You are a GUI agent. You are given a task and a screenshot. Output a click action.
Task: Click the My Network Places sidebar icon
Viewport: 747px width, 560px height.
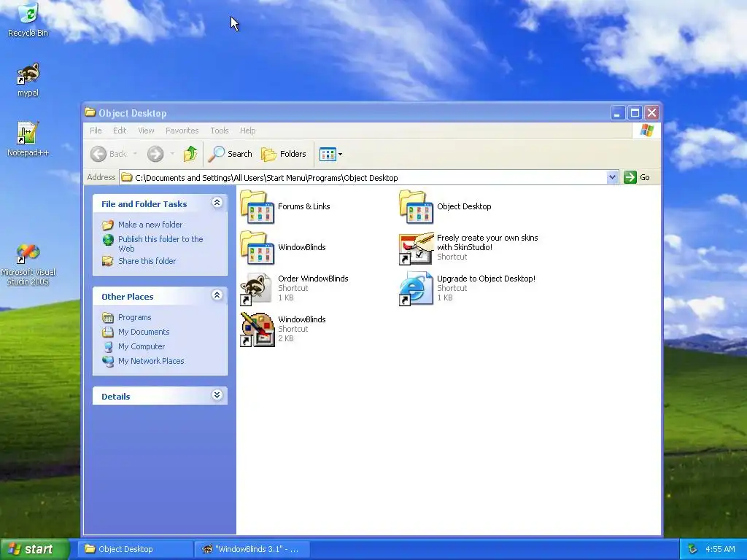[x=108, y=361]
